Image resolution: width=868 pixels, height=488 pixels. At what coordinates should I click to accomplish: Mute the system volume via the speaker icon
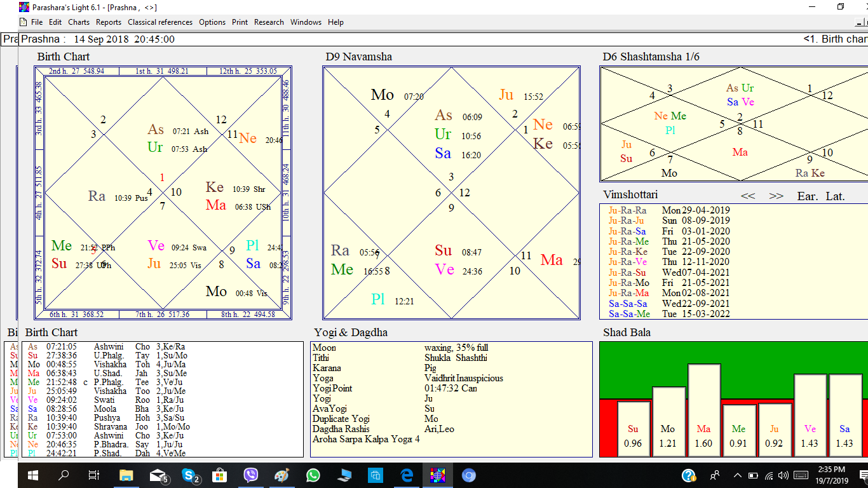(783, 475)
